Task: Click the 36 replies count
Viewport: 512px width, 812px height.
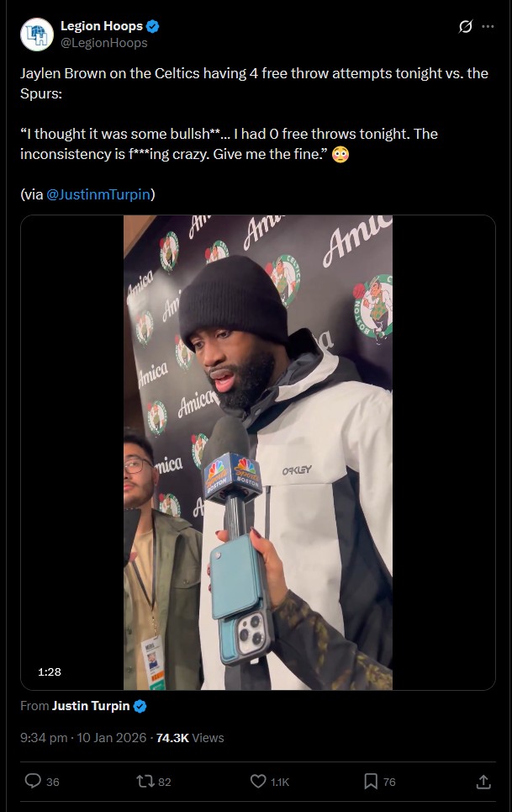Action: 53,782
